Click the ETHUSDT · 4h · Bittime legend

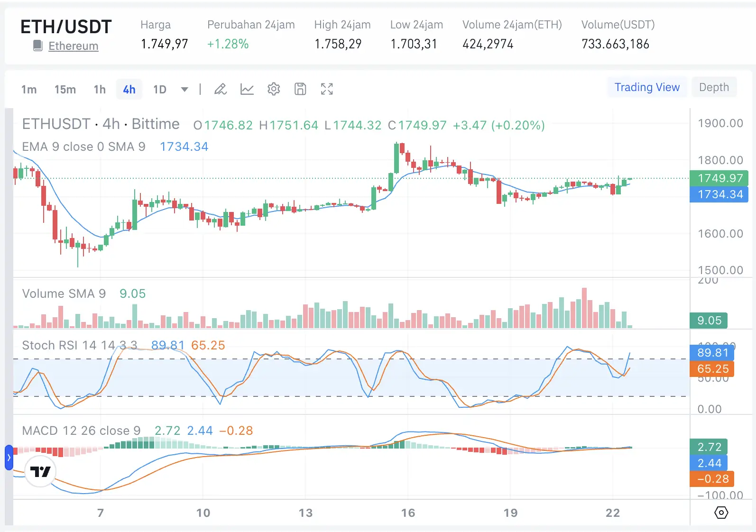[x=101, y=124]
